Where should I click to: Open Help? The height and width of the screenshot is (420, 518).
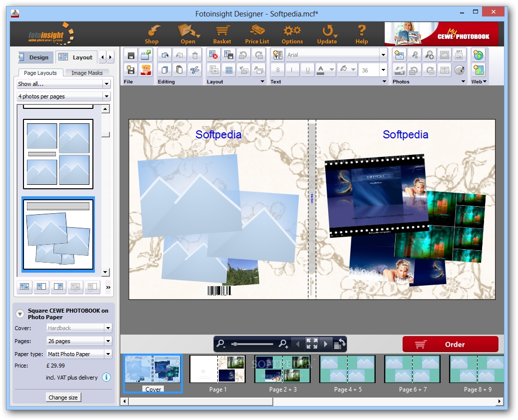click(x=362, y=34)
